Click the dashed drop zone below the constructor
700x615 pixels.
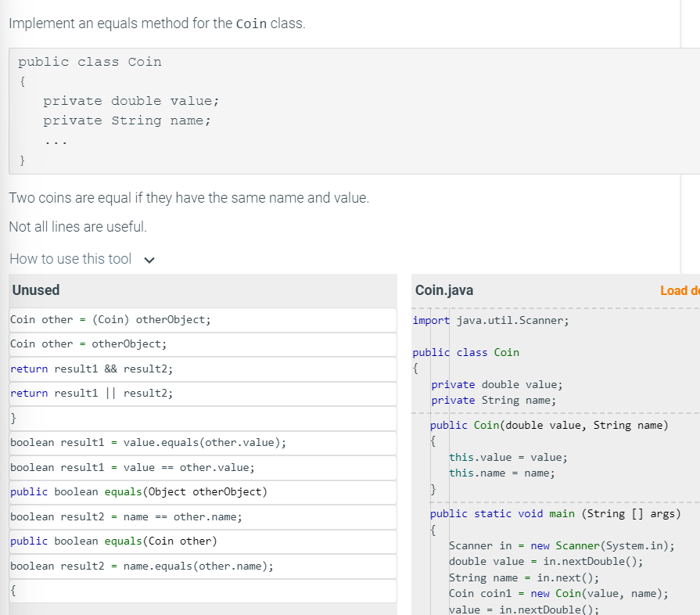click(x=547, y=501)
